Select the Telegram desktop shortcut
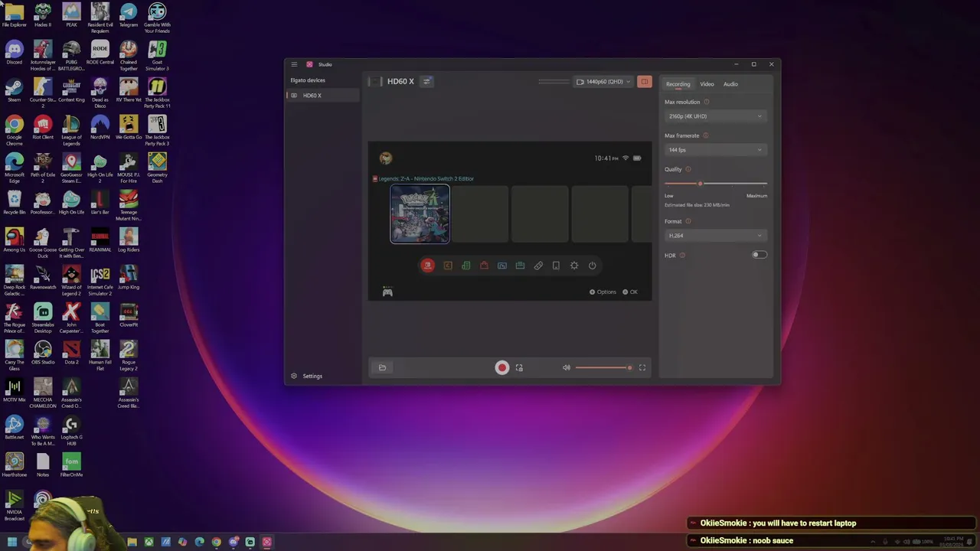This screenshot has height=551, width=980. (x=129, y=15)
